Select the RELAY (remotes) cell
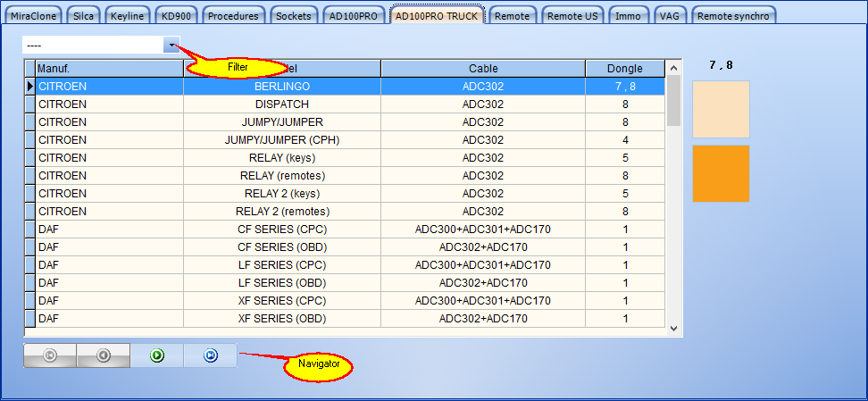Image resolution: width=868 pixels, height=401 pixels. pos(282,176)
